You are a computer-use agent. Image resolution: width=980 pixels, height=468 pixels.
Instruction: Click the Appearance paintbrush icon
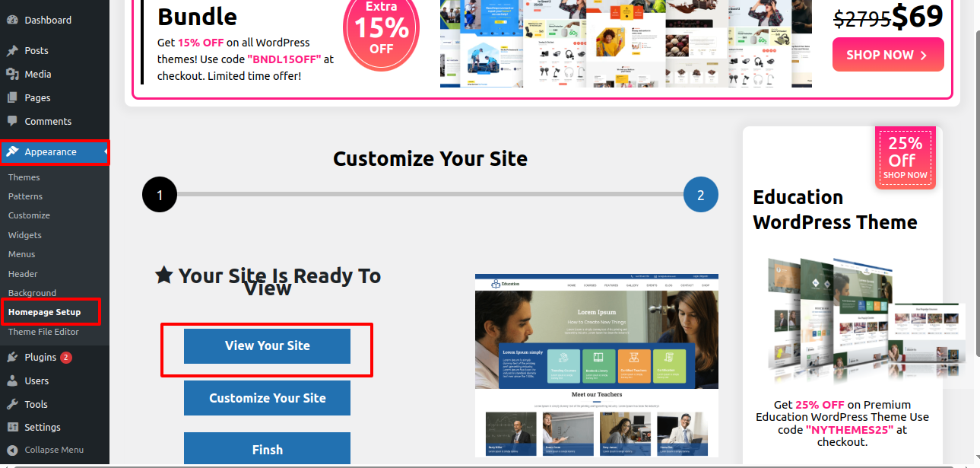tap(12, 152)
